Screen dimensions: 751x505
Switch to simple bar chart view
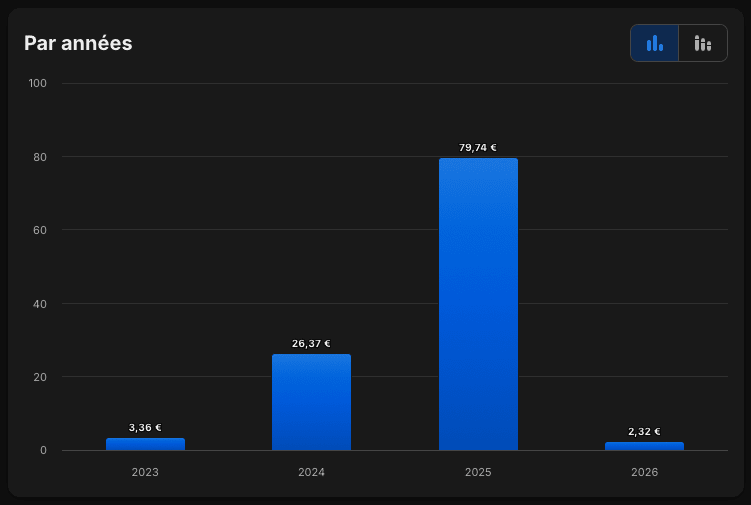[654, 43]
